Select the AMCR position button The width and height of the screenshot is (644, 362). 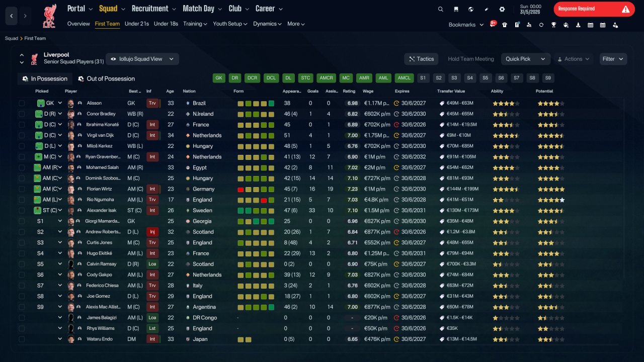coord(326,78)
